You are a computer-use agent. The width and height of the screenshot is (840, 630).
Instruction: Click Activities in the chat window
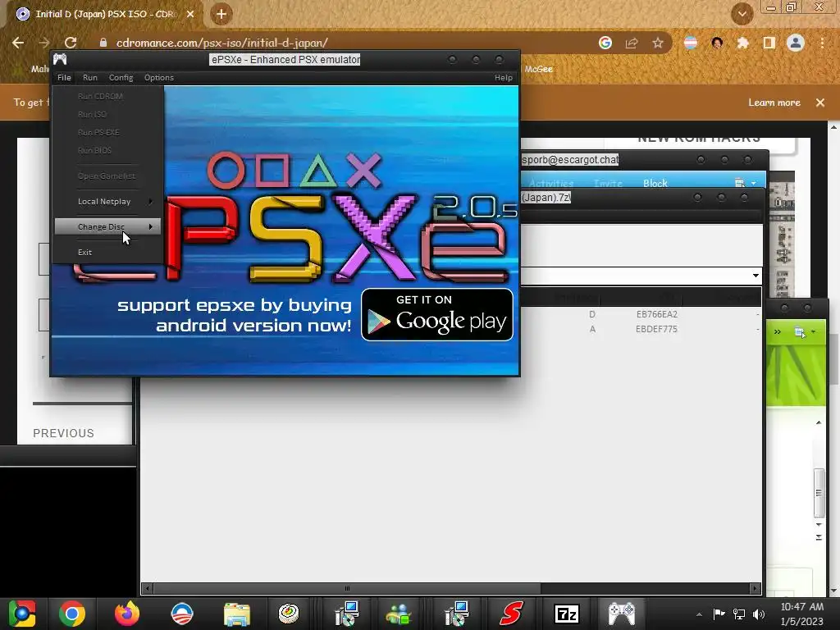tap(551, 183)
